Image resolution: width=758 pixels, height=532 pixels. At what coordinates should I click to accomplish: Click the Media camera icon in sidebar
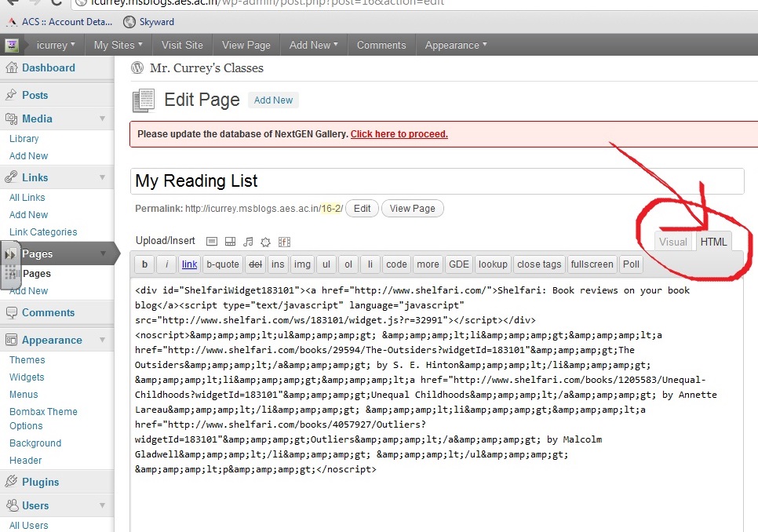pos(11,118)
